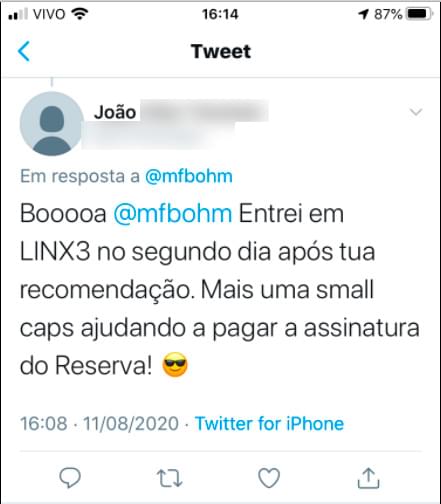Viewport: 441px width, 504px height.
Task: Tap the cellular signal bars icon
Action: point(18,14)
